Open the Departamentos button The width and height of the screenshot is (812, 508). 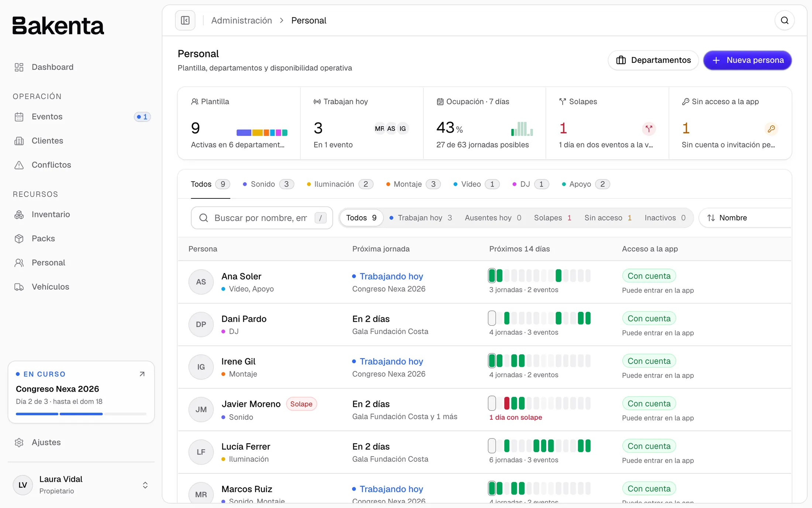coord(653,60)
